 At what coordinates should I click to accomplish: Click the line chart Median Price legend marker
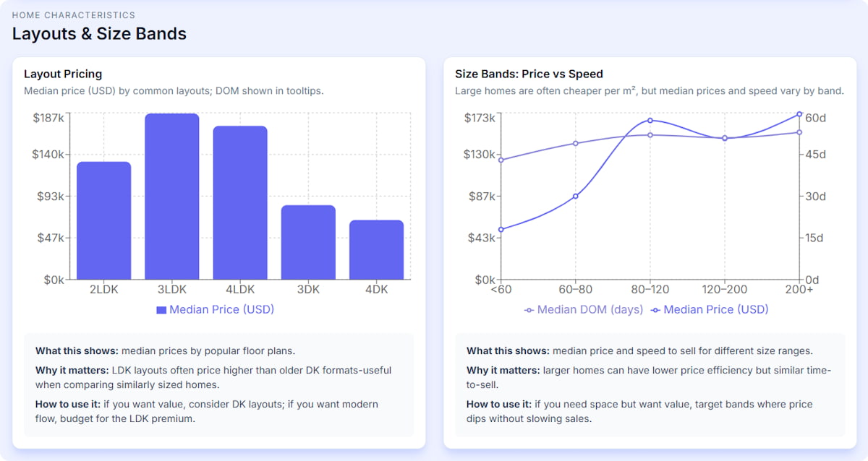click(655, 310)
